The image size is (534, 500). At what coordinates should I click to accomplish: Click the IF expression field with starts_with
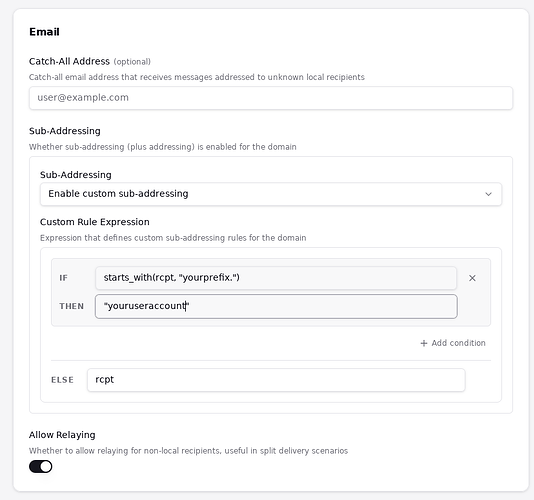pos(276,278)
